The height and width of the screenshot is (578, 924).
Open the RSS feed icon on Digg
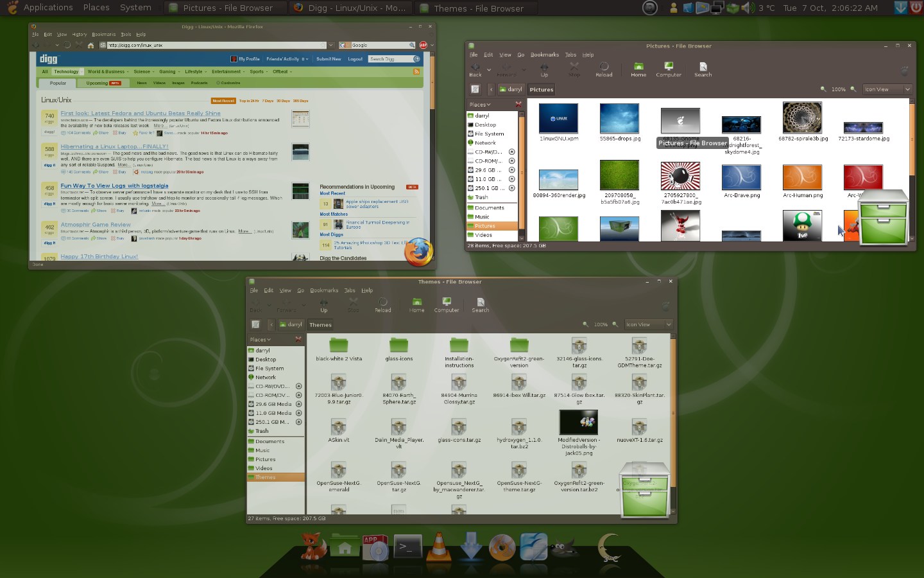(416, 72)
